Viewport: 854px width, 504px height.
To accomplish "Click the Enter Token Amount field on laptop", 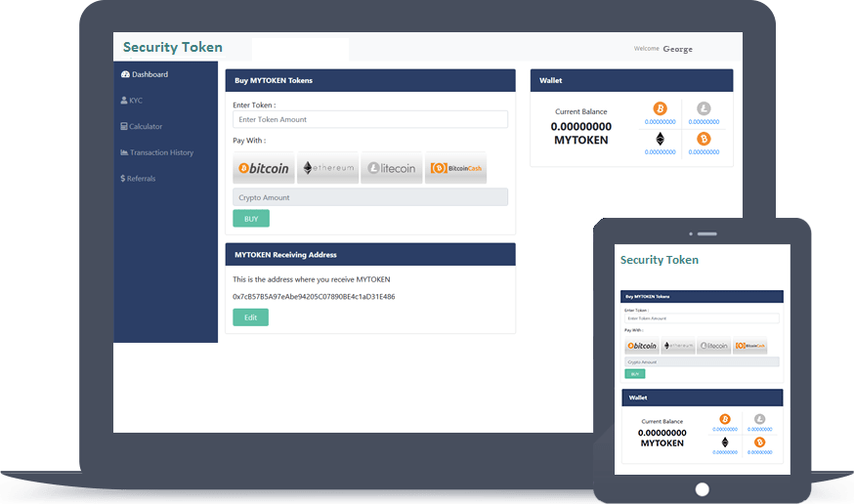I will pyautogui.click(x=370, y=119).
